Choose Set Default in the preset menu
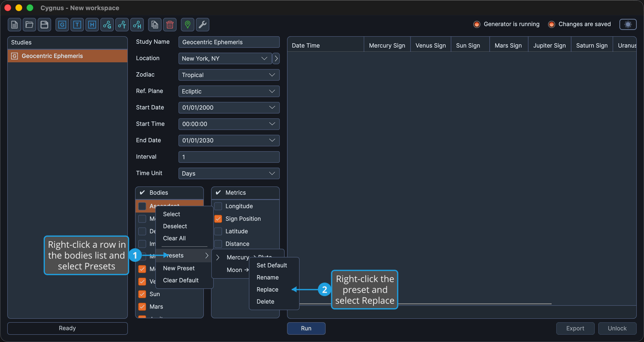Viewport: 644px width, 342px height. click(274, 266)
